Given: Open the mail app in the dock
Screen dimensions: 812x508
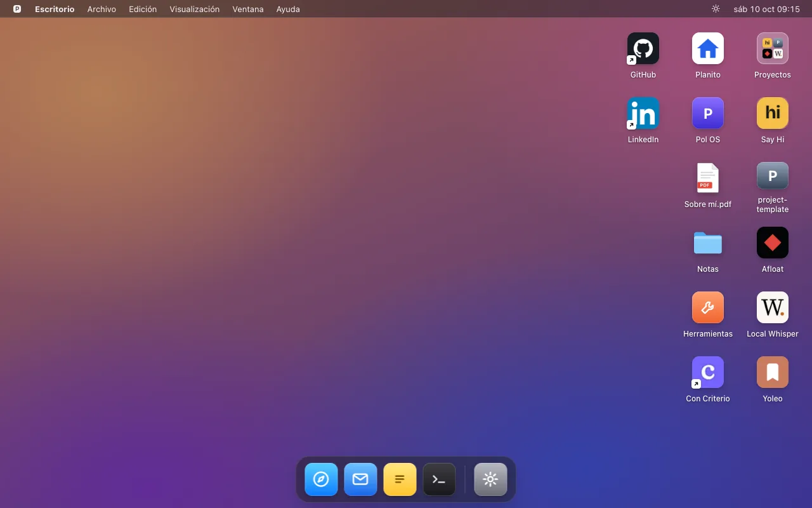Looking at the screenshot, I should click(x=360, y=479).
